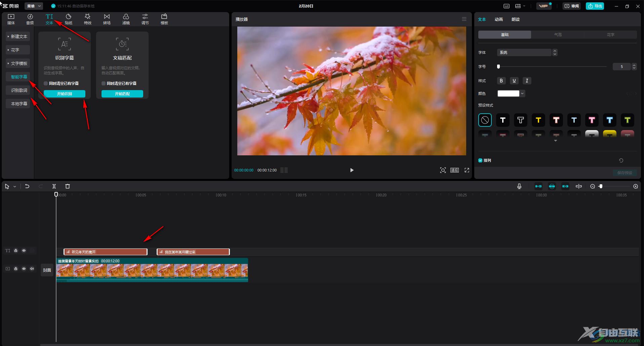This screenshot has height=346, width=644.
Task: Switch to the 动画 tab
Action: (x=499, y=20)
